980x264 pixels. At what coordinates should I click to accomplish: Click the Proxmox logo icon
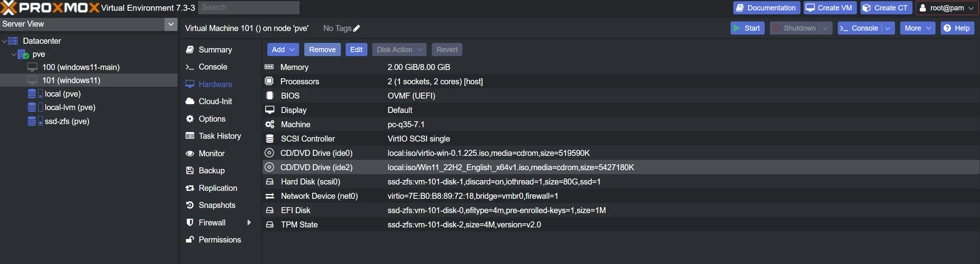pos(9,8)
